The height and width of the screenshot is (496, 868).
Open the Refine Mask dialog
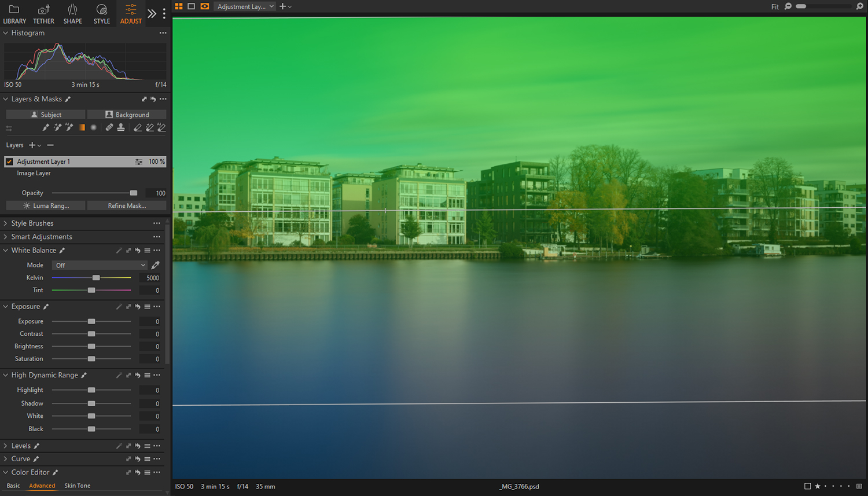click(x=127, y=205)
